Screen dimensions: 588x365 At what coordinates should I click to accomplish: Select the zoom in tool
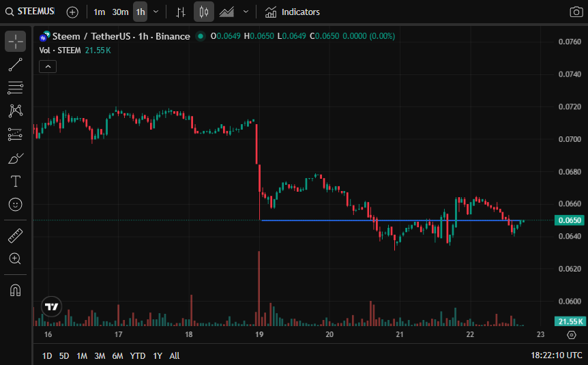coord(16,259)
